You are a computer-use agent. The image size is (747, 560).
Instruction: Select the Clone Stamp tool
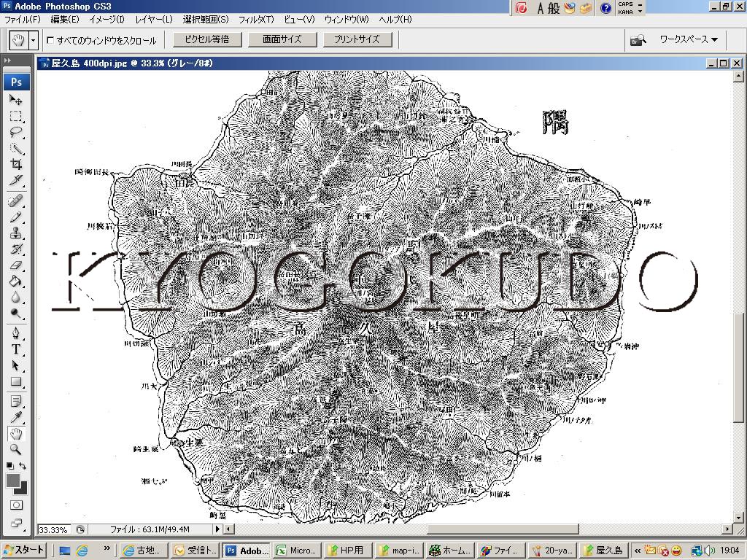click(16, 233)
